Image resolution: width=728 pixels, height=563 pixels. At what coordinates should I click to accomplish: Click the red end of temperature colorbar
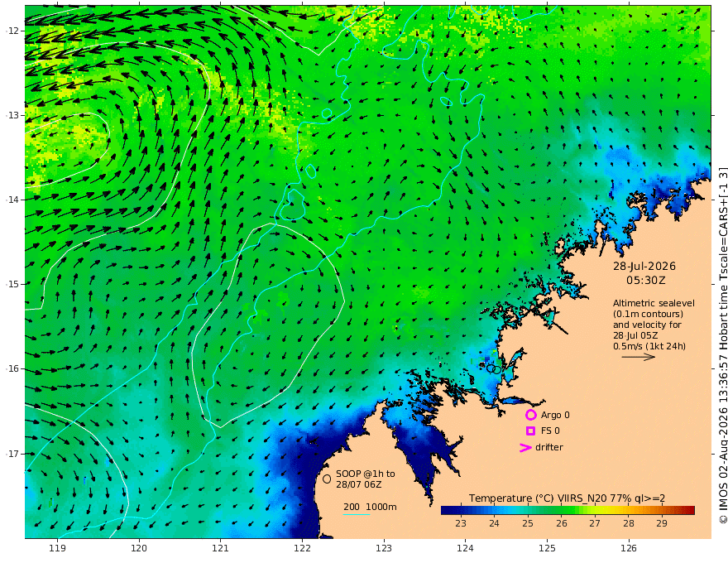click(x=688, y=510)
